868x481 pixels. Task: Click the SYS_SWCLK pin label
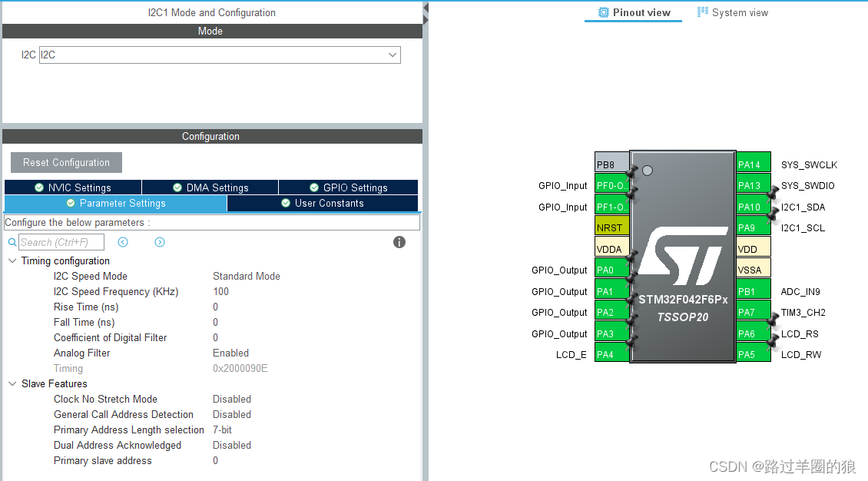[x=809, y=165]
